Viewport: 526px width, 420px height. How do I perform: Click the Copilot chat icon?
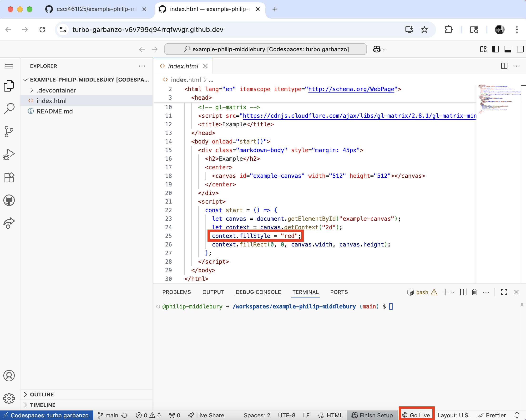(377, 49)
